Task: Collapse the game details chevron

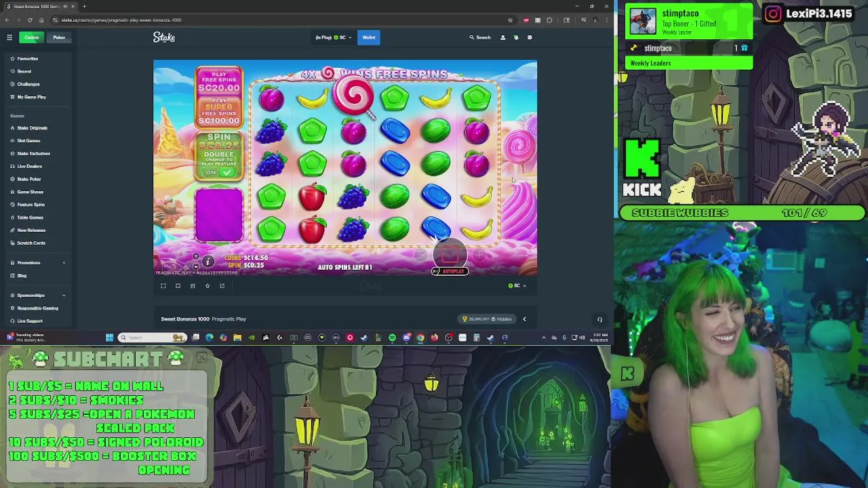Action: point(524,319)
